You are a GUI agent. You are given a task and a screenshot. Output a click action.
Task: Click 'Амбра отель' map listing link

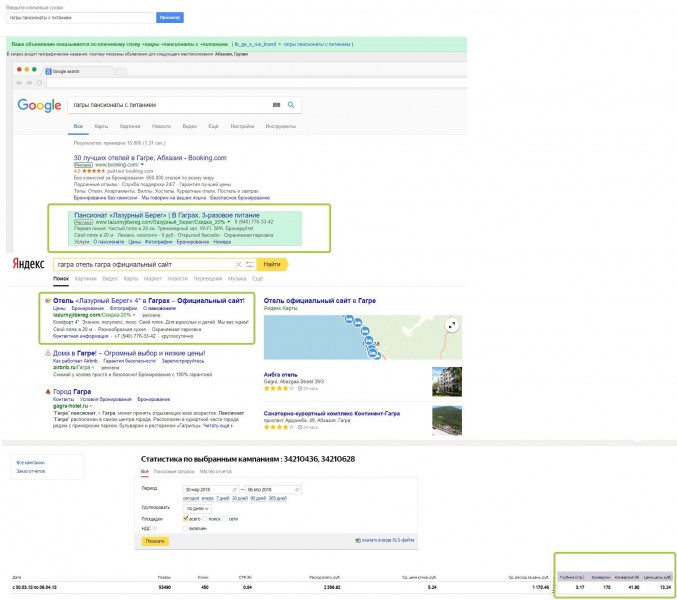280,375
